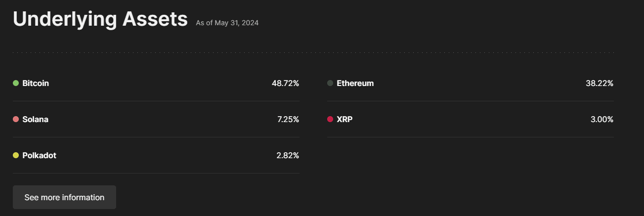Click the red XRP color dot
The width and height of the screenshot is (644, 216).
coord(330,119)
